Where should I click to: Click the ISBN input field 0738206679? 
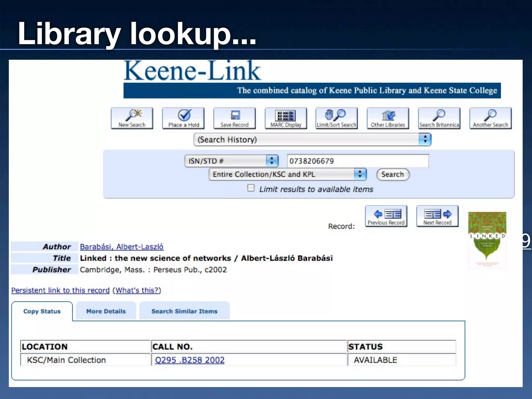358,161
